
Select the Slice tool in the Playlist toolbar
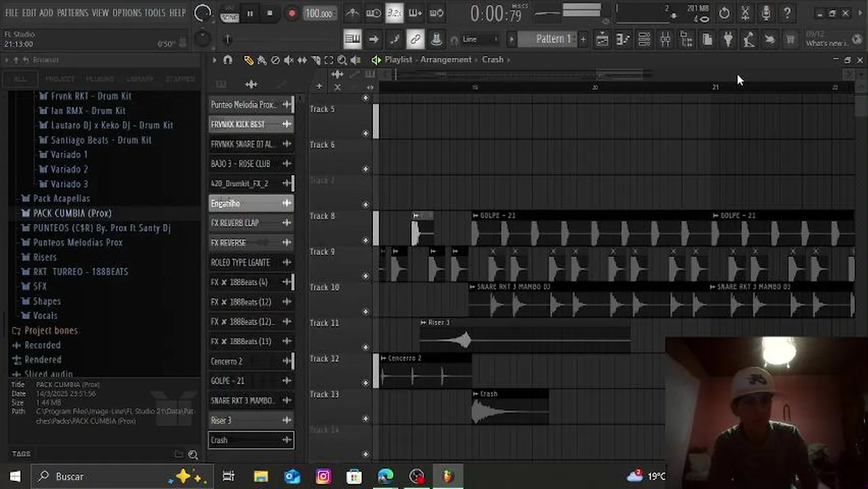(x=316, y=60)
